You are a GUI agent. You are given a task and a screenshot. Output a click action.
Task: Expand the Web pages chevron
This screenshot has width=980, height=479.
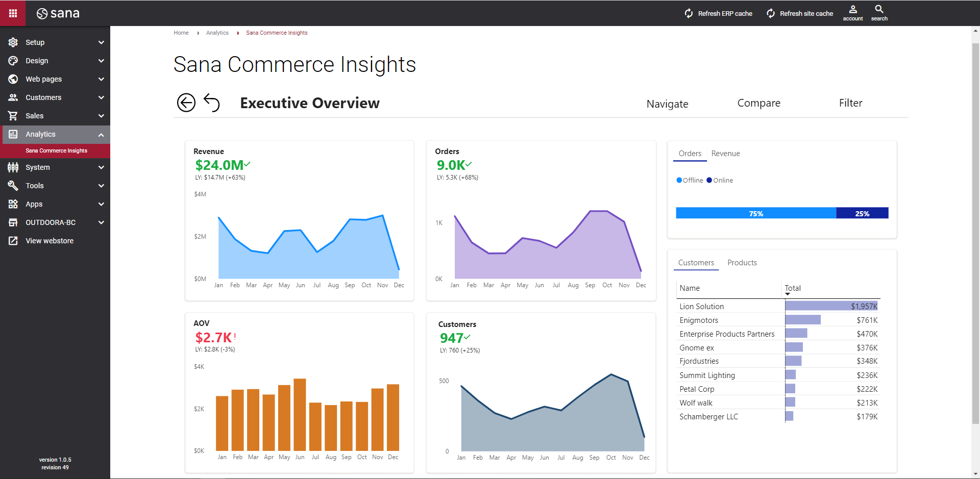[x=101, y=79]
